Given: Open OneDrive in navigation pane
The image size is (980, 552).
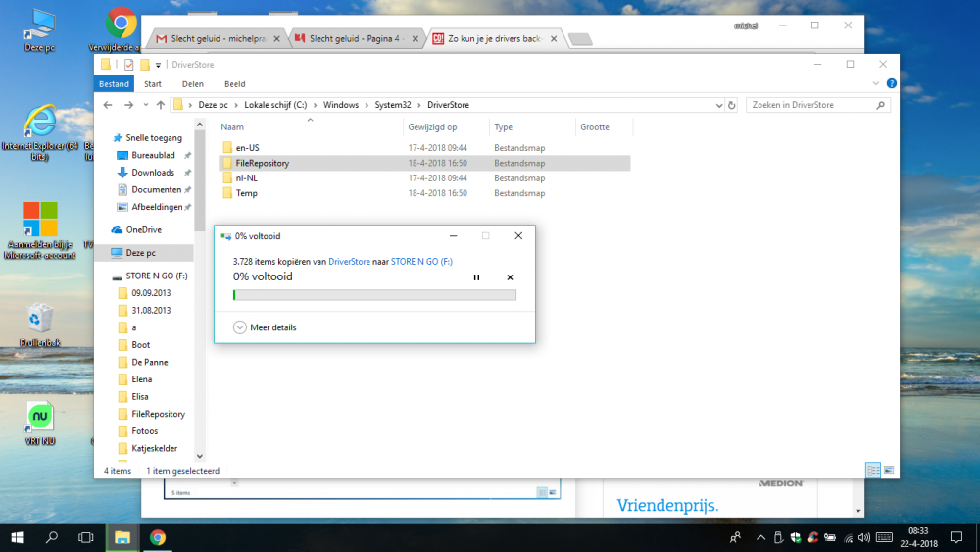Looking at the screenshot, I should tap(143, 230).
